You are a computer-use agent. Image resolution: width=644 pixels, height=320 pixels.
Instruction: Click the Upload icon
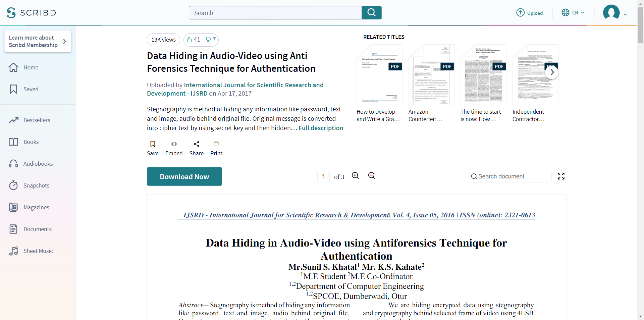pyautogui.click(x=520, y=13)
